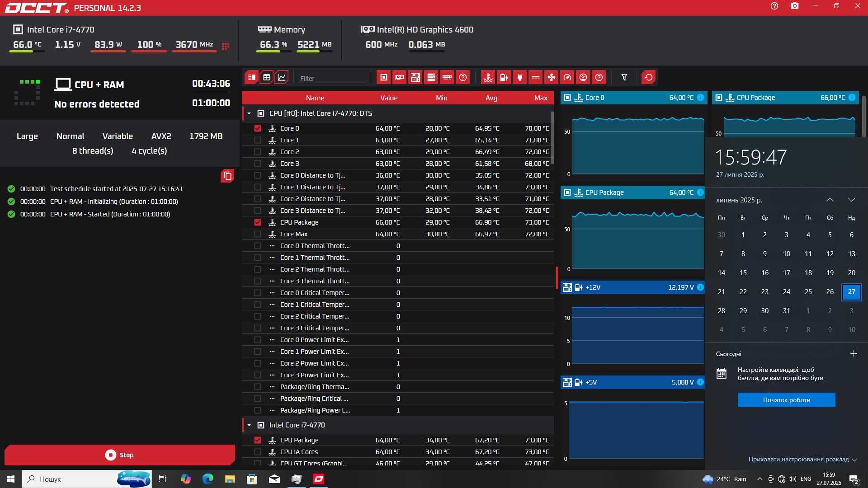This screenshot has height=488, width=868.
Task: Take a screenshot with camera icon
Action: (x=795, y=6)
